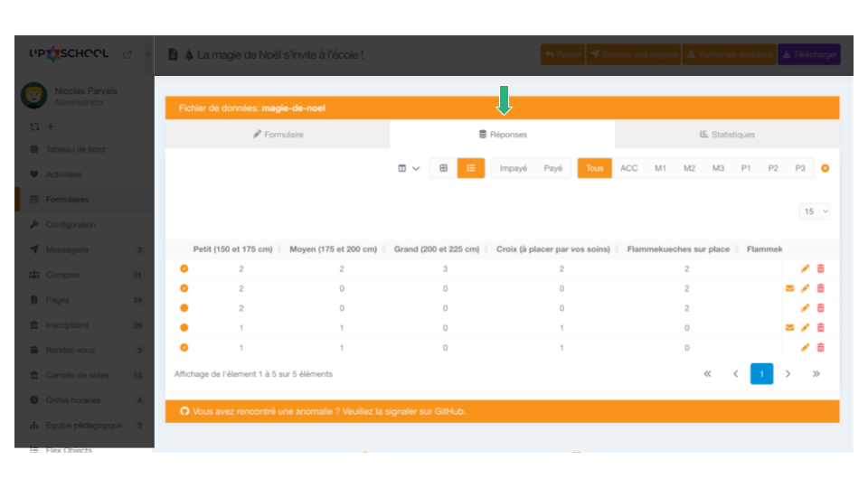Switch to list view display
The width and height of the screenshot is (868, 488).
(x=471, y=168)
